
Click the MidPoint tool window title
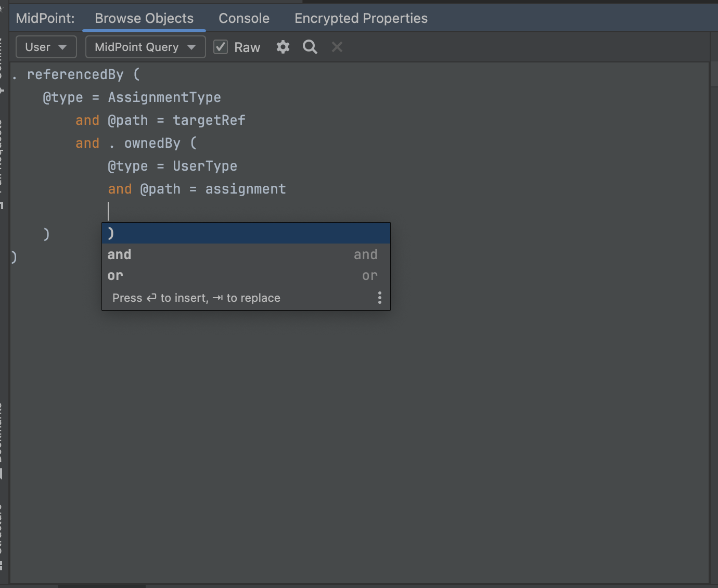[45, 18]
